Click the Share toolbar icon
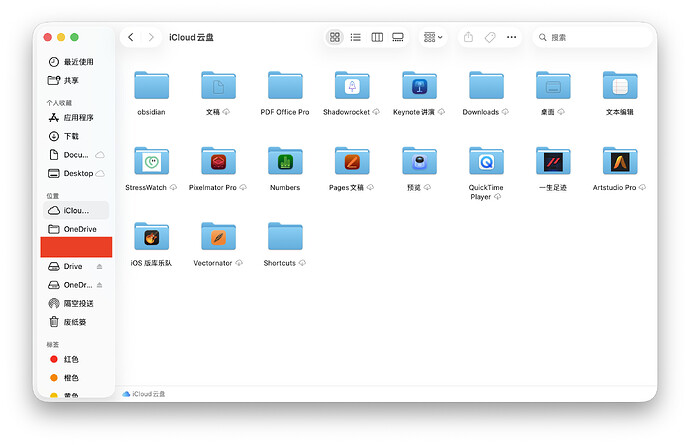The width and height of the screenshot is (690, 445). pos(469,37)
